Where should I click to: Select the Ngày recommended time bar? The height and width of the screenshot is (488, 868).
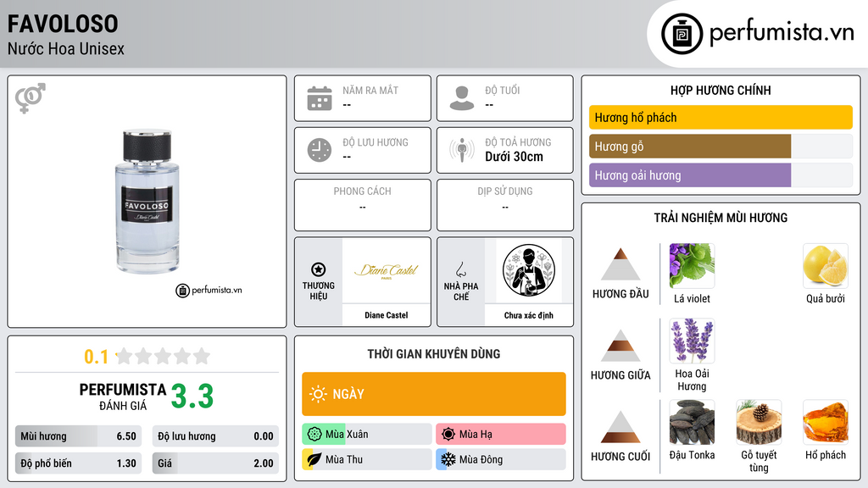pos(434,394)
